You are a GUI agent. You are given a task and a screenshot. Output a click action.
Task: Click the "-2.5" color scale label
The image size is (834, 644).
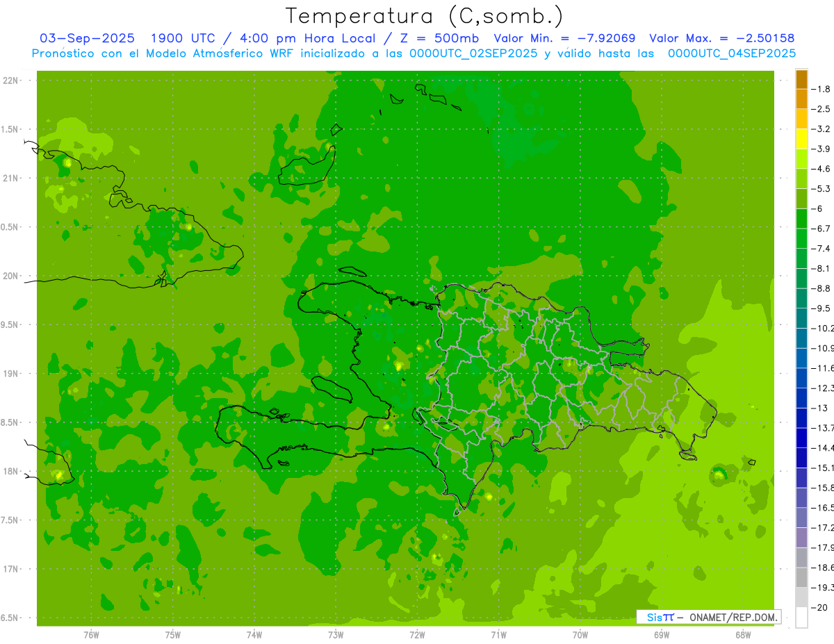click(x=822, y=109)
